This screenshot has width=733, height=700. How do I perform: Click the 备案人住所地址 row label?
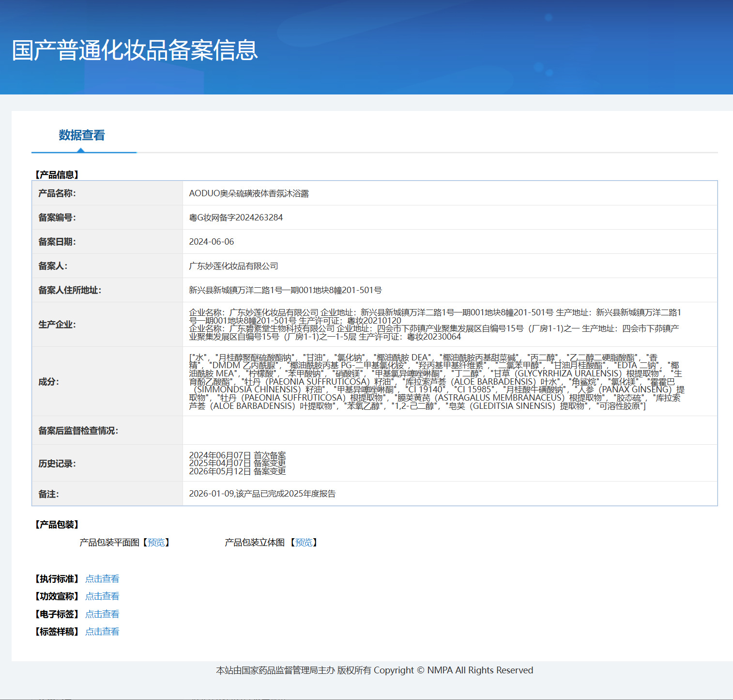70,290
